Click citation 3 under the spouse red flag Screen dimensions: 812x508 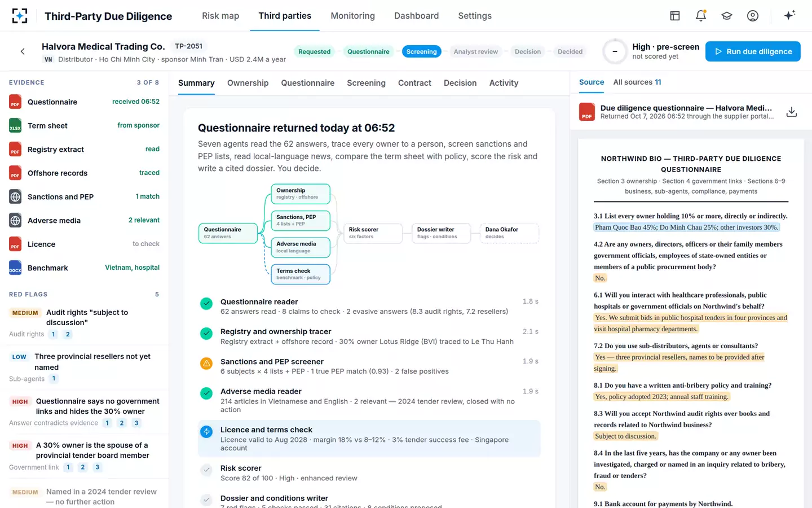pyautogui.click(x=98, y=467)
